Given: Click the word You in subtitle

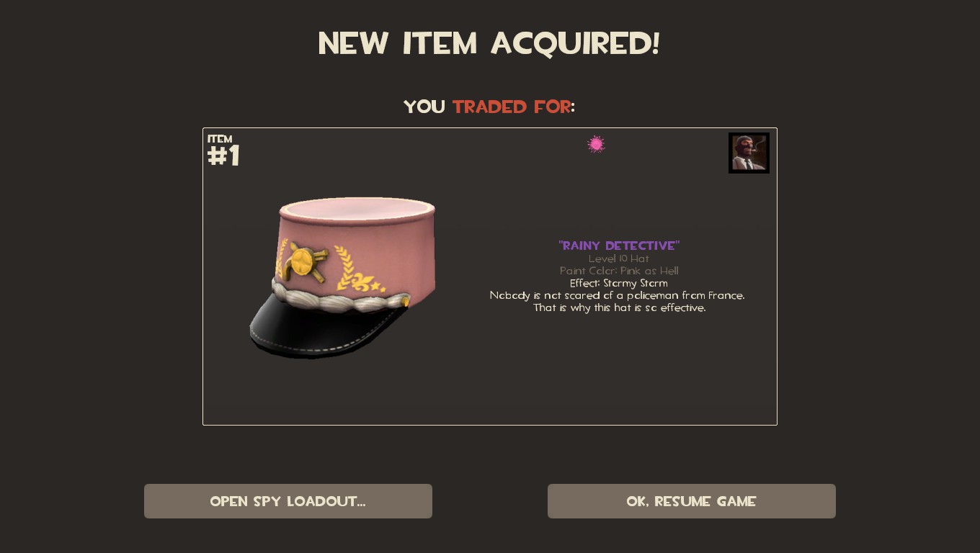Looking at the screenshot, I should 424,107.
